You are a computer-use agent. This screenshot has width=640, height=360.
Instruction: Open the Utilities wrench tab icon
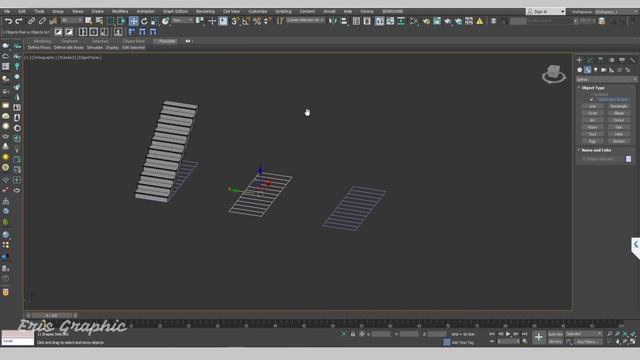632,60
